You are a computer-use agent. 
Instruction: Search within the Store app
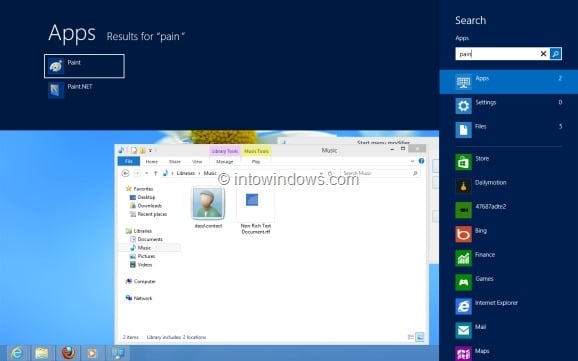tap(509, 162)
